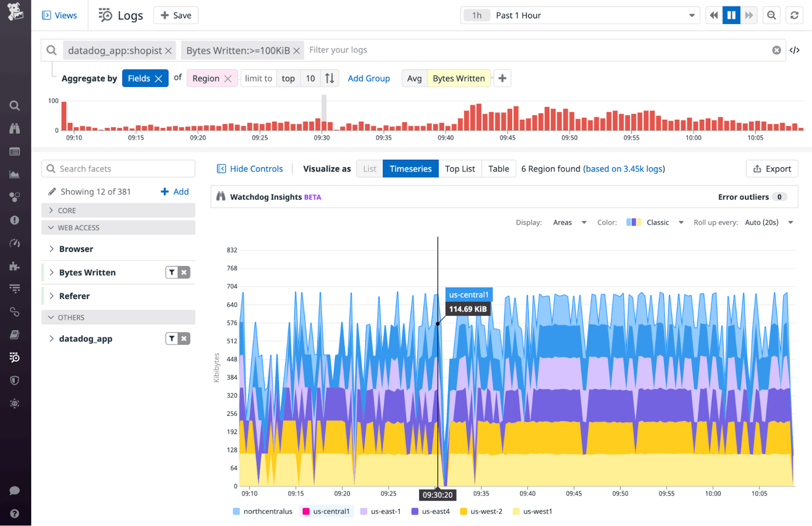This screenshot has width=812, height=526.
Task: Select the Logs icon in the left sidebar
Action: click(14, 357)
